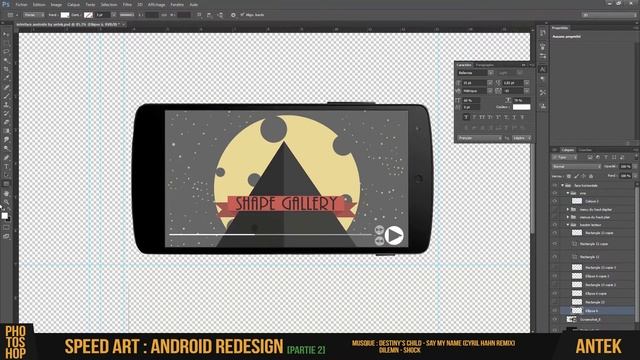The height and width of the screenshot is (360, 640).
Task: Open path alignment options in options bar
Action: point(209,15)
